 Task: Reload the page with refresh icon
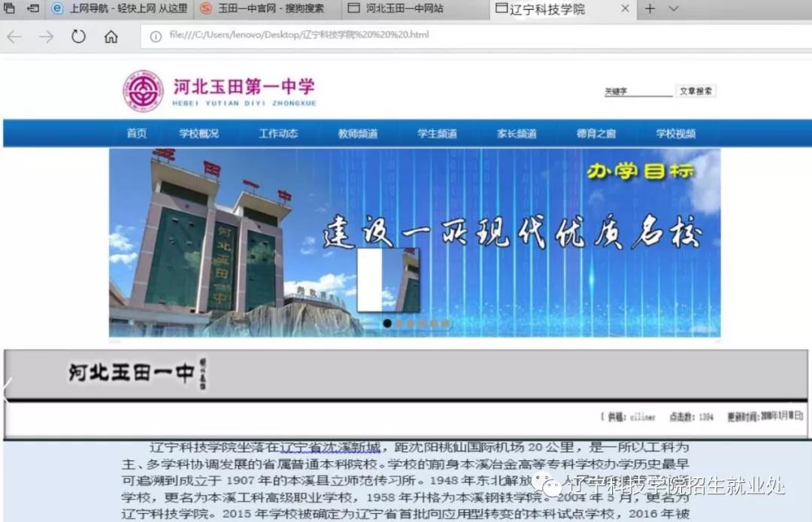(x=78, y=37)
